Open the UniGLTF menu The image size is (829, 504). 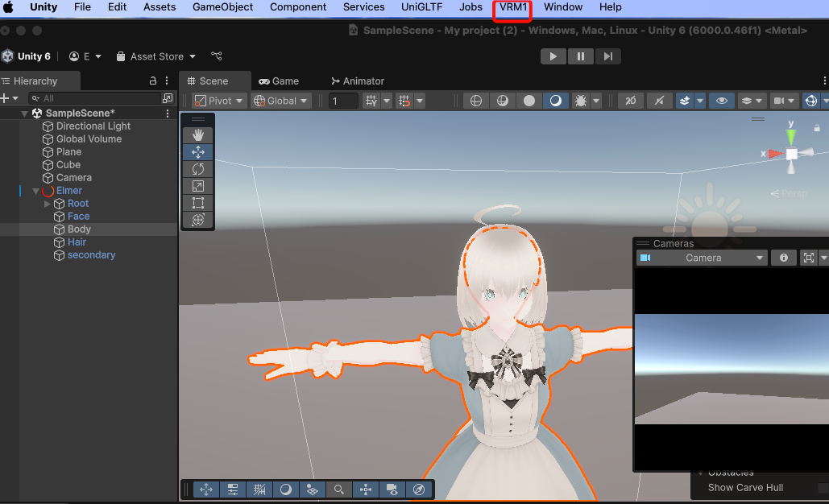pyautogui.click(x=421, y=7)
